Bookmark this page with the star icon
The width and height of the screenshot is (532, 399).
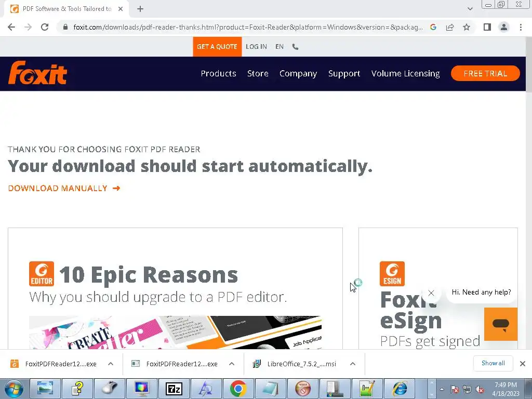click(467, 27)
